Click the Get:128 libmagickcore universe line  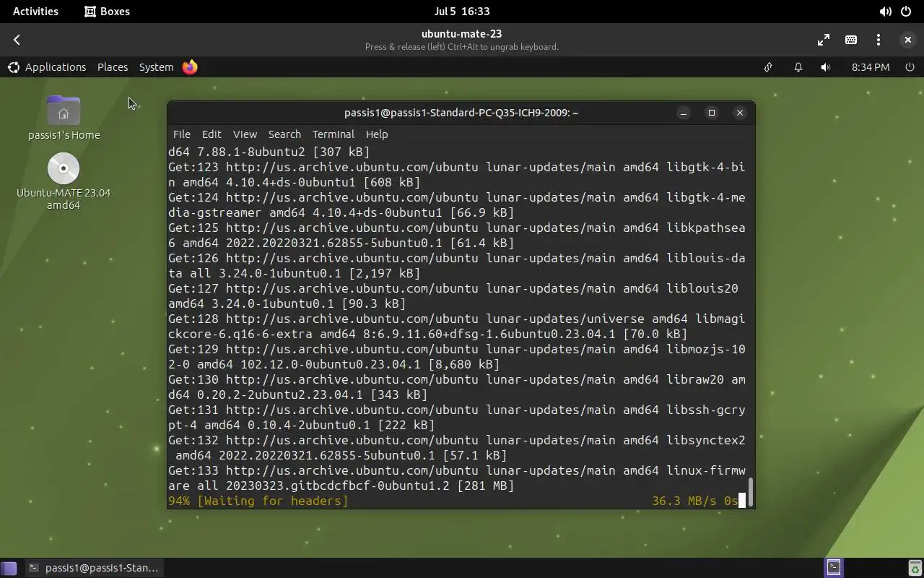point(457,327)
